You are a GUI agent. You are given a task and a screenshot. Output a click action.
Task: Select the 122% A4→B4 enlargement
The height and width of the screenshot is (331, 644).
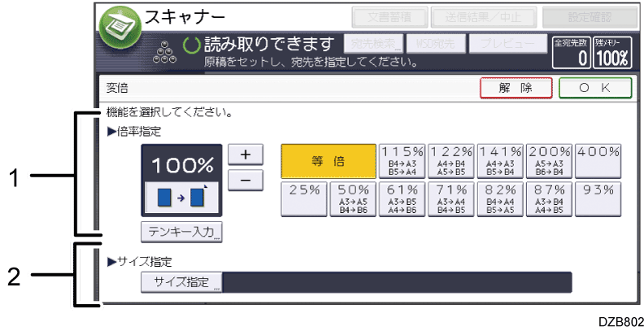(x=451, y=161)
